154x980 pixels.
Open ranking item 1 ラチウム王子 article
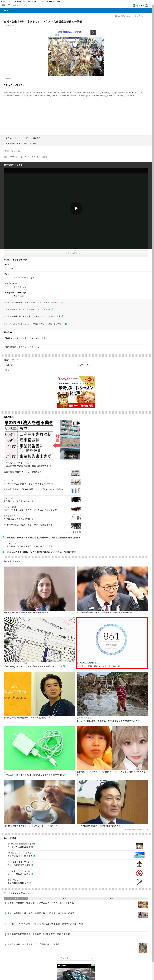click(40, 903)
